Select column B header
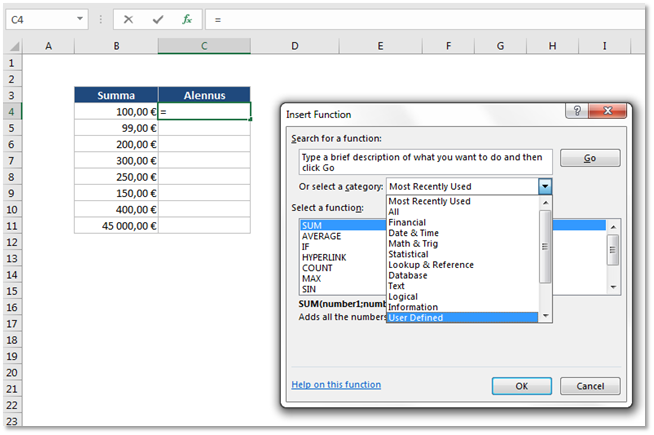 [116, 46]
